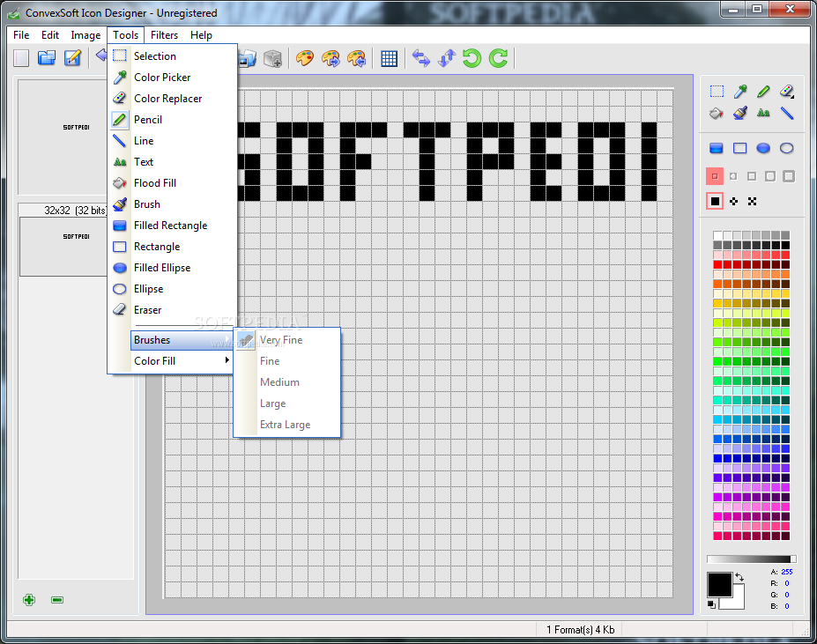Click the grayscale gradient slider bar

752,559
